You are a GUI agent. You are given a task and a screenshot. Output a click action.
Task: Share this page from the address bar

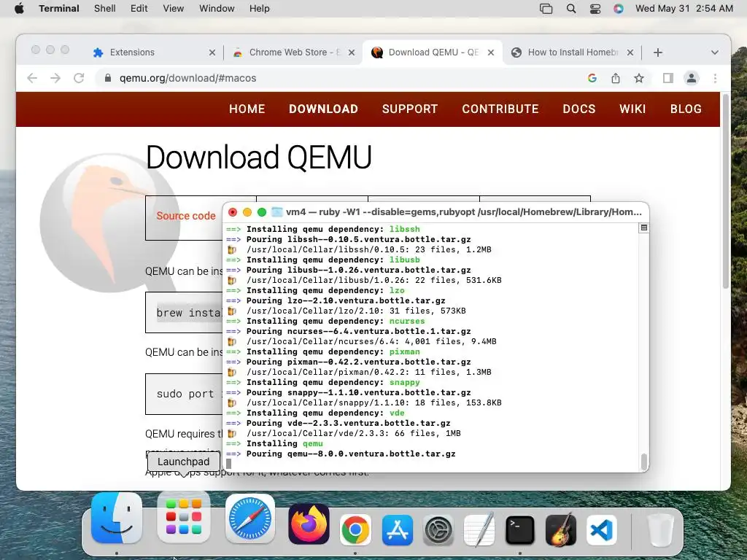[x=616, y=78]
